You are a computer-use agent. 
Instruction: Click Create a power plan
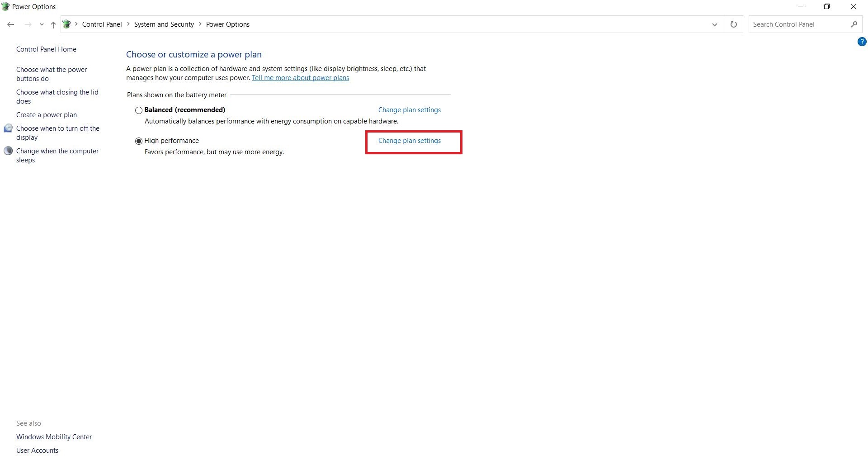point(47,115)
